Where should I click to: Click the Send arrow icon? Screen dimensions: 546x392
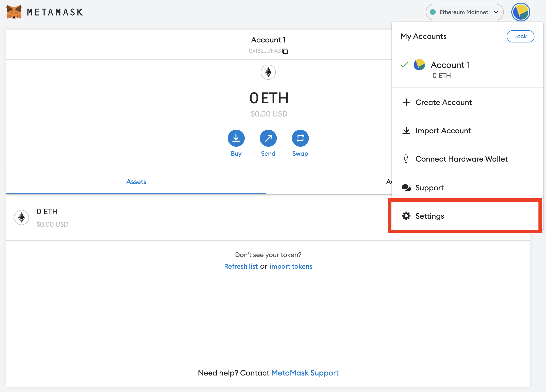click(x=268, y=138)
